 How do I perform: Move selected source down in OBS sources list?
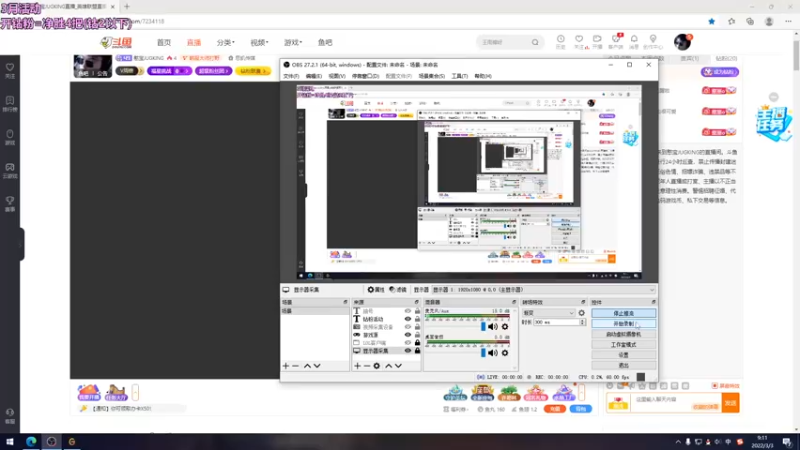(398, 366)
